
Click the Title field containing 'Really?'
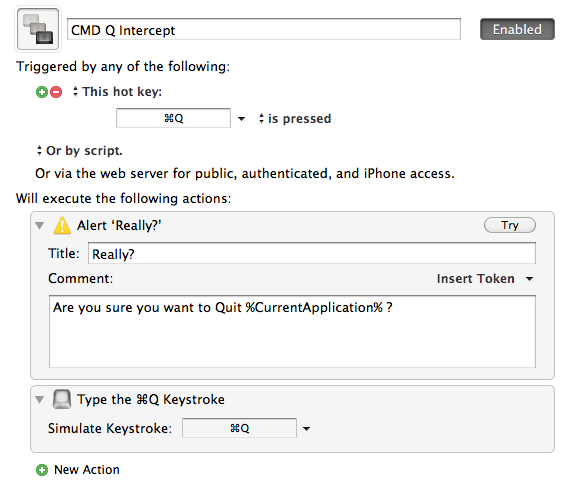point(312,253)
